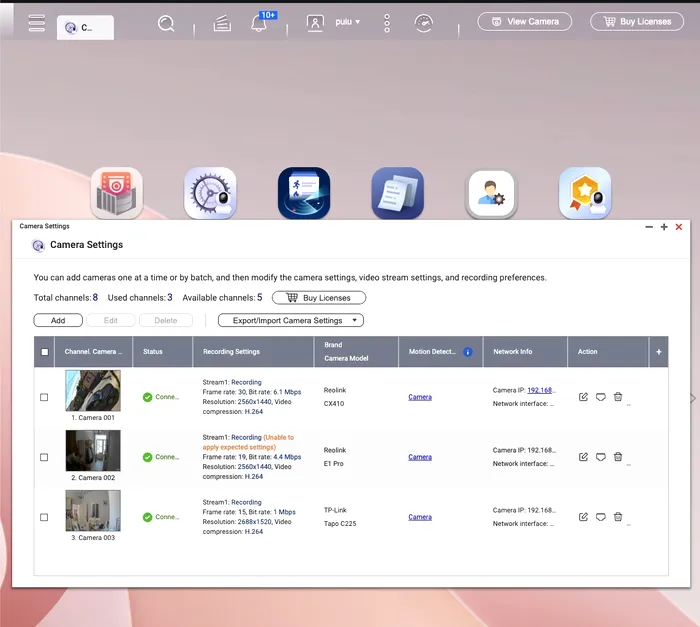Click the 'Used channels: 3' text

pyautogui.click(x=140, y=298)
